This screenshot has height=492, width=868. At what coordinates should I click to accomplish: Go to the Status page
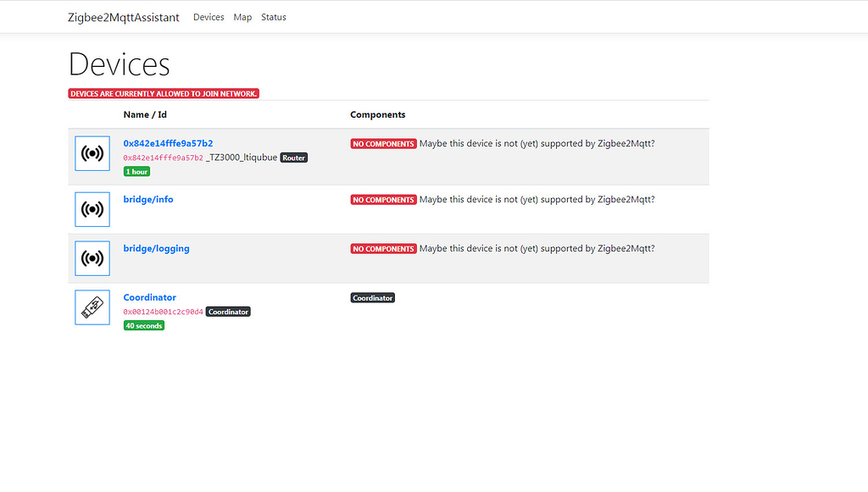coord(274,17)
